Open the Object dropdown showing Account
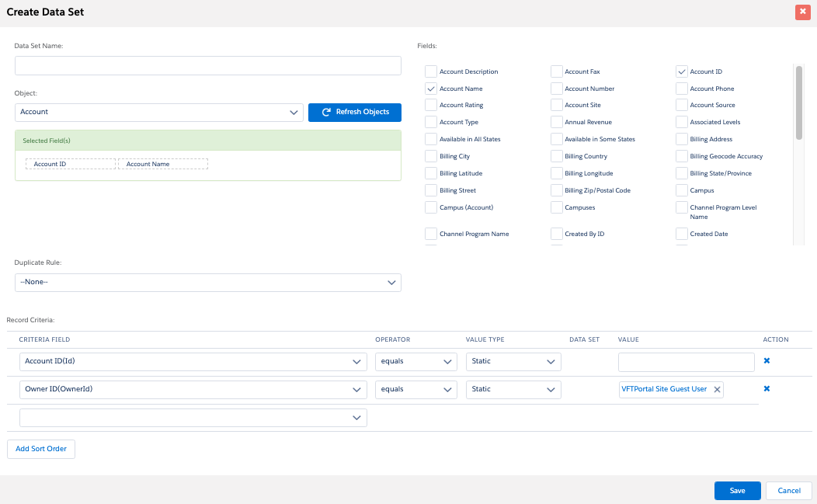The height and width of the screenshot is (504, 817). (x=158, y=113)
